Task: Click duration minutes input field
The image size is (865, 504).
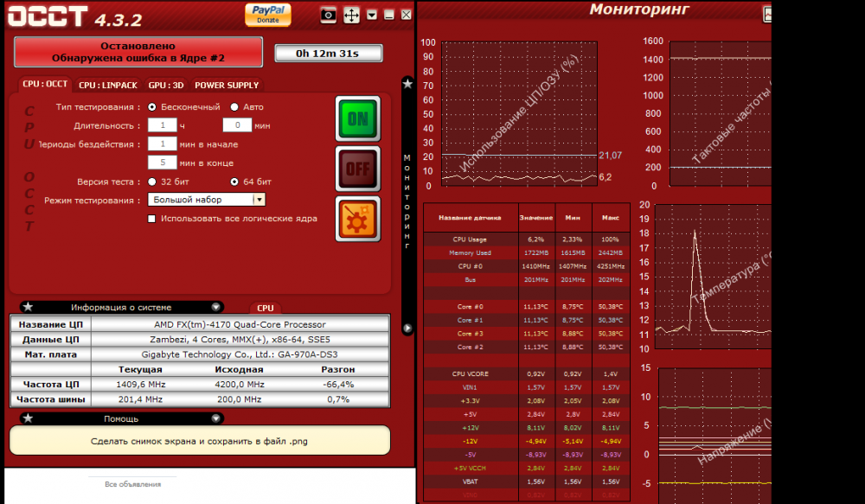Action: pyautogui.click(x=237, y=125)
